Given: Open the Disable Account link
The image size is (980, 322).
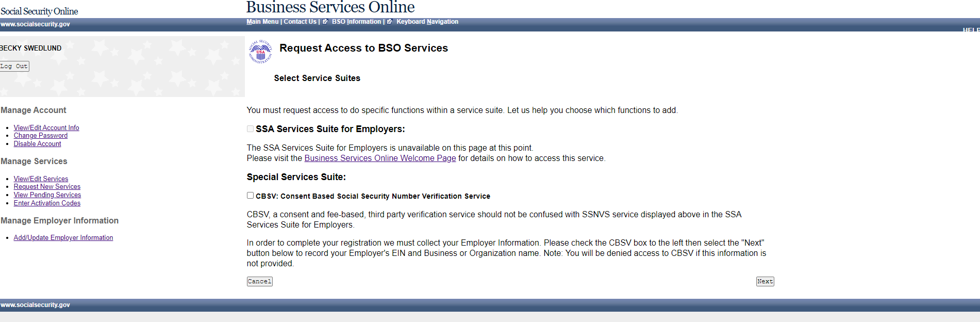Looking at the screenshot, I should [x=37, y=144].
